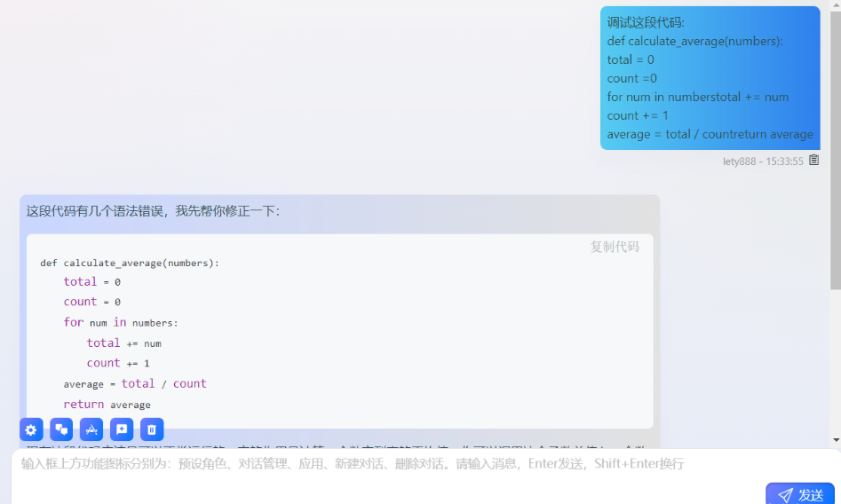Start a new conversation with plus bubble icon
The image size is (841, 504).
coord(122,429)
